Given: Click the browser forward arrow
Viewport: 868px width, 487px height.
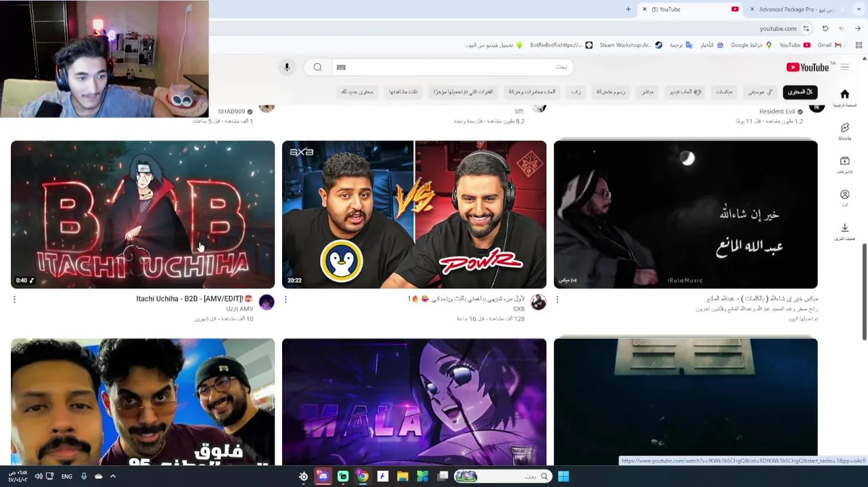Looking at the screenshot, I should tap(842, 28).
